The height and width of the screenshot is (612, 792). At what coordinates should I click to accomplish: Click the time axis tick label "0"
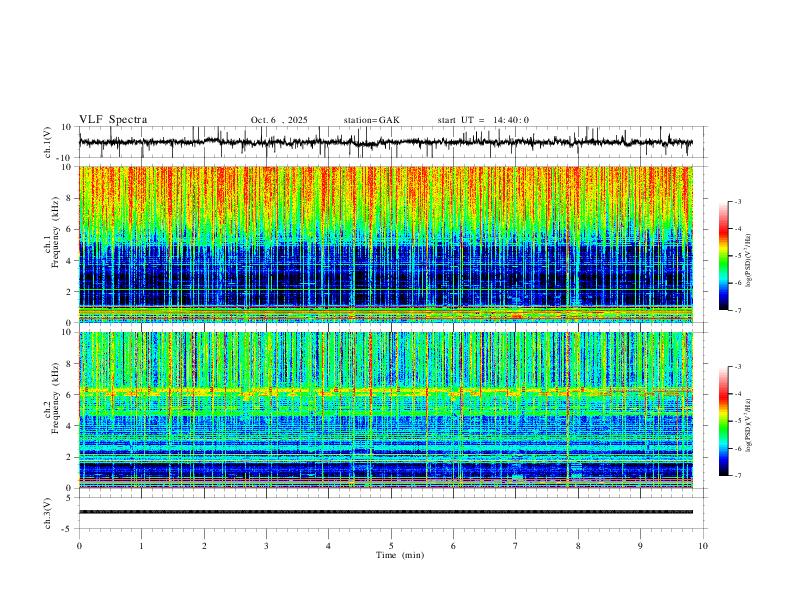click(x=79, y=546)
